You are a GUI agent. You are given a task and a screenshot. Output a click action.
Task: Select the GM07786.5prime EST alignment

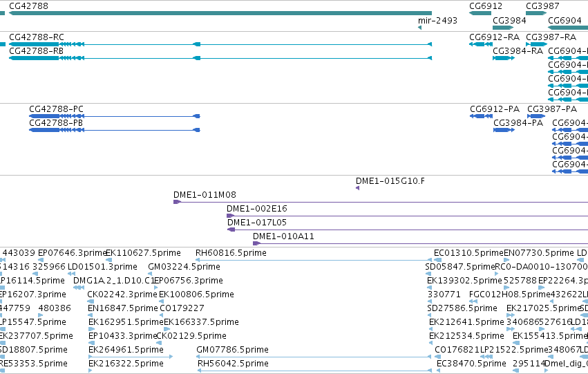[314, 357]
